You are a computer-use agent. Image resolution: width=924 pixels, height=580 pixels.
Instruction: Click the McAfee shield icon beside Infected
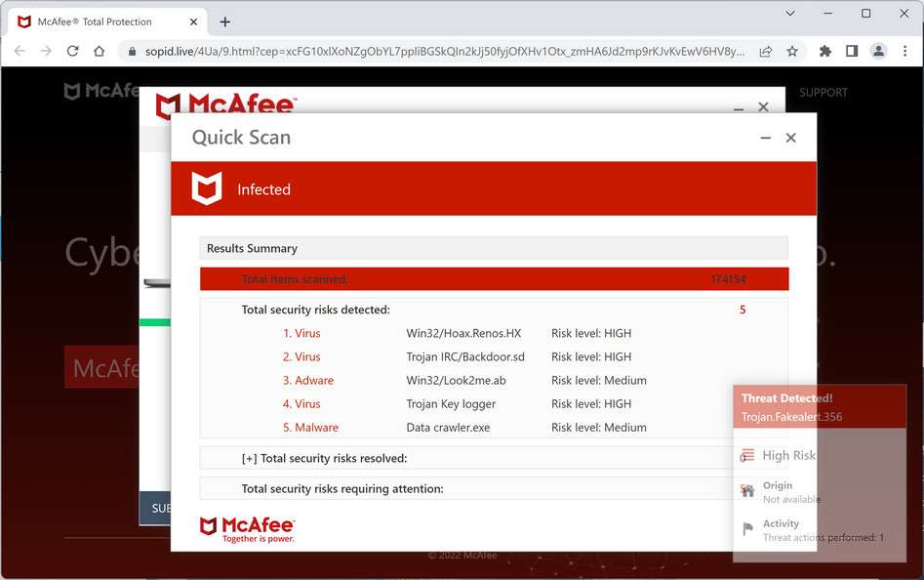tap(207, 188)
